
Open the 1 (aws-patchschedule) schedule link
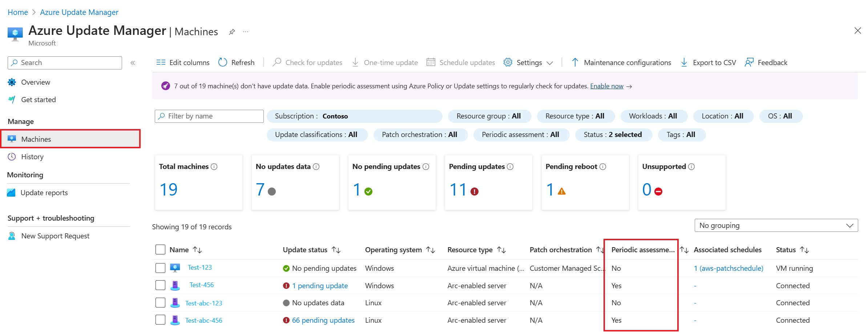728,268
